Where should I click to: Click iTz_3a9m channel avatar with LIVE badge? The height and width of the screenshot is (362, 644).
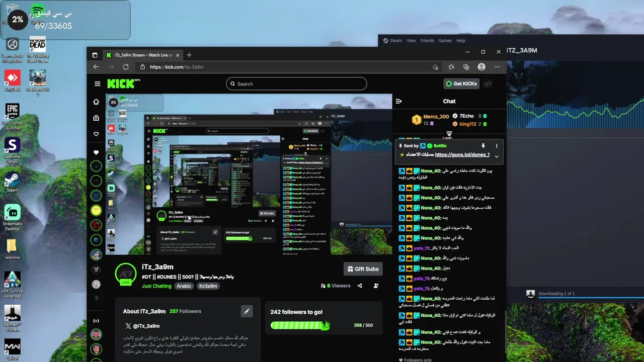click(126, 275)
